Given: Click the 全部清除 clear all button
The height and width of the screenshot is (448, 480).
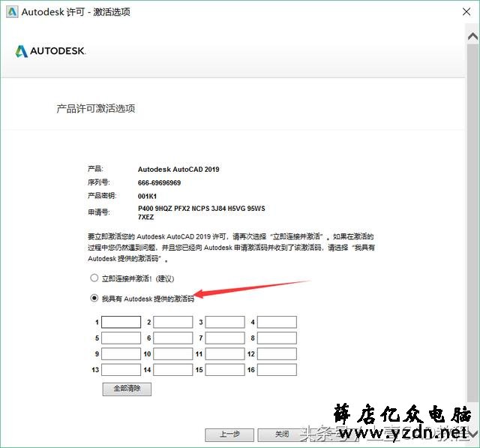Looking at the screenshot, I should (x=127, y=389).
